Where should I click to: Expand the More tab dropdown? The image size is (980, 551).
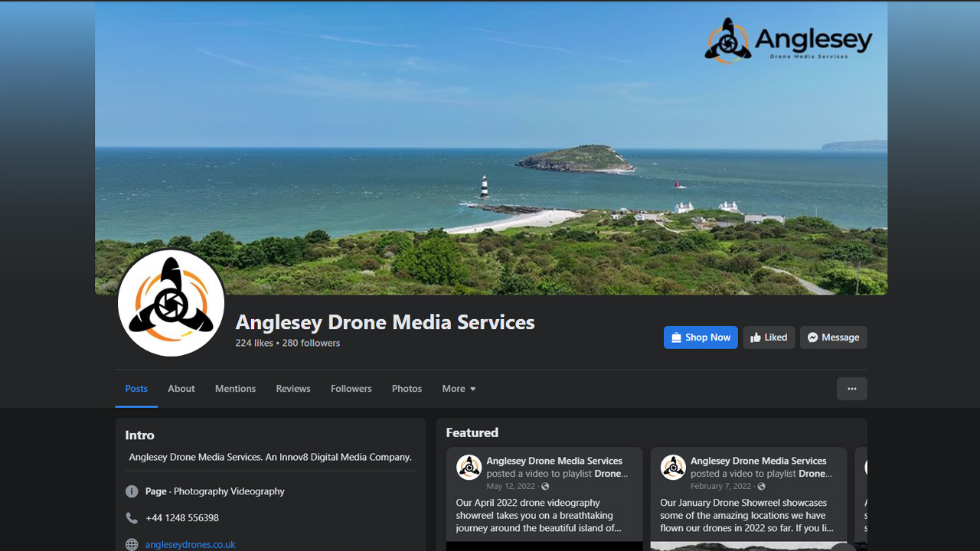click(x=459, y=389)
